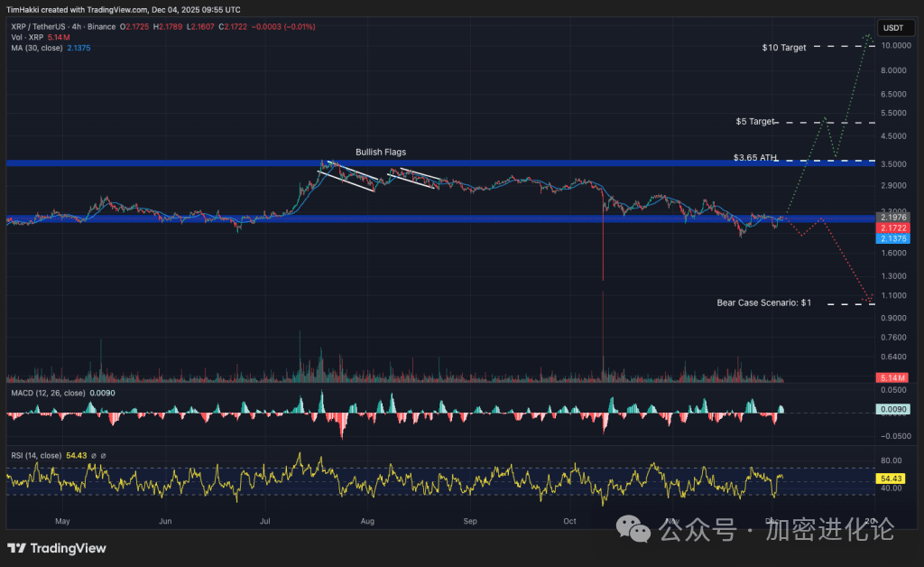Toggle the USDT price unit in the top-right

(x=894, y=27)
